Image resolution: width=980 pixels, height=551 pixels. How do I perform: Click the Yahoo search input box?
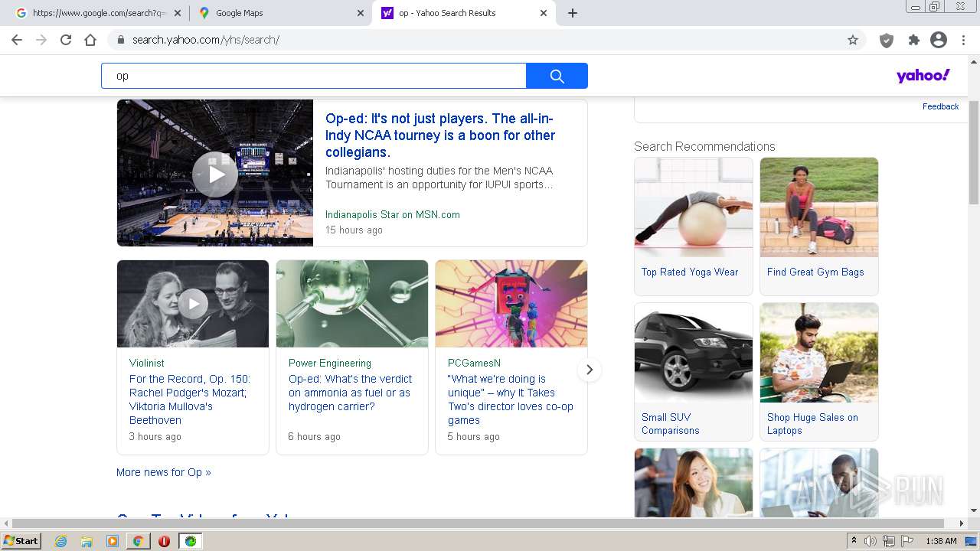coord(314,76)
